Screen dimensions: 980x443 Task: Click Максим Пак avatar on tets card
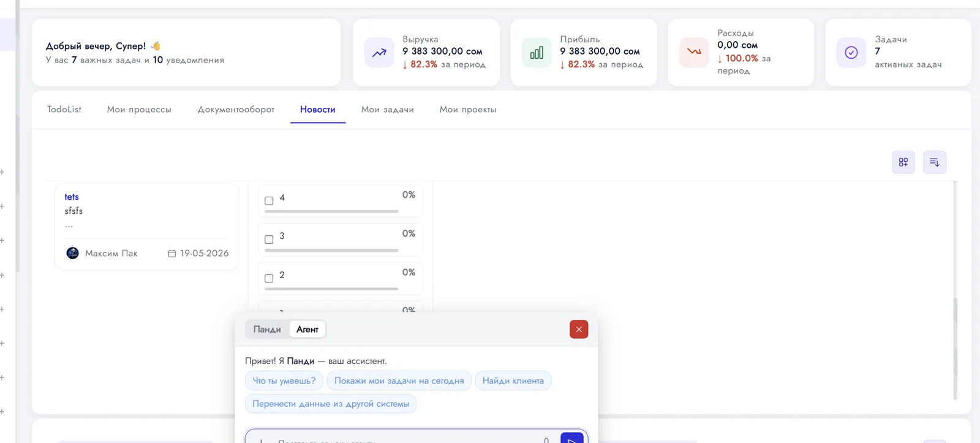coord(72,253)
